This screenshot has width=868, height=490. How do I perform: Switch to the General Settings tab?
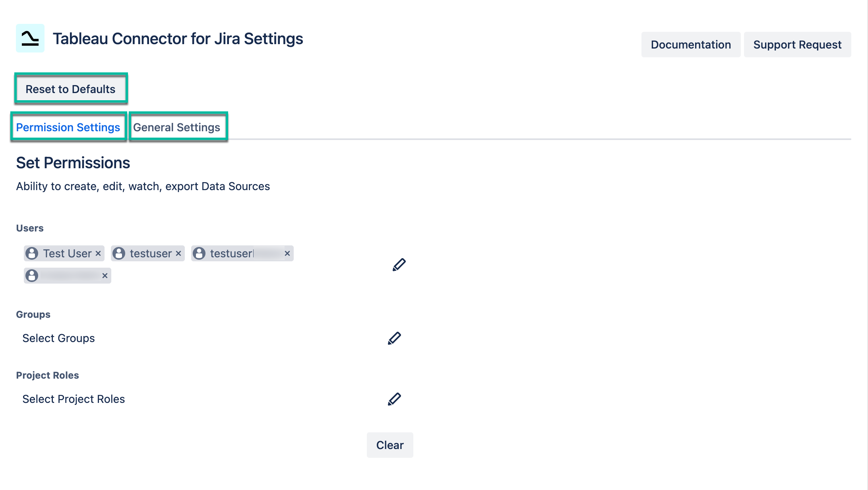click(177, 127)
